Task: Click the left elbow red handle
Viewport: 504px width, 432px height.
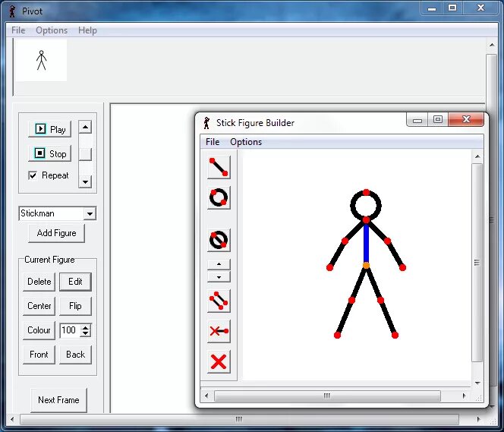Action: 345,241
